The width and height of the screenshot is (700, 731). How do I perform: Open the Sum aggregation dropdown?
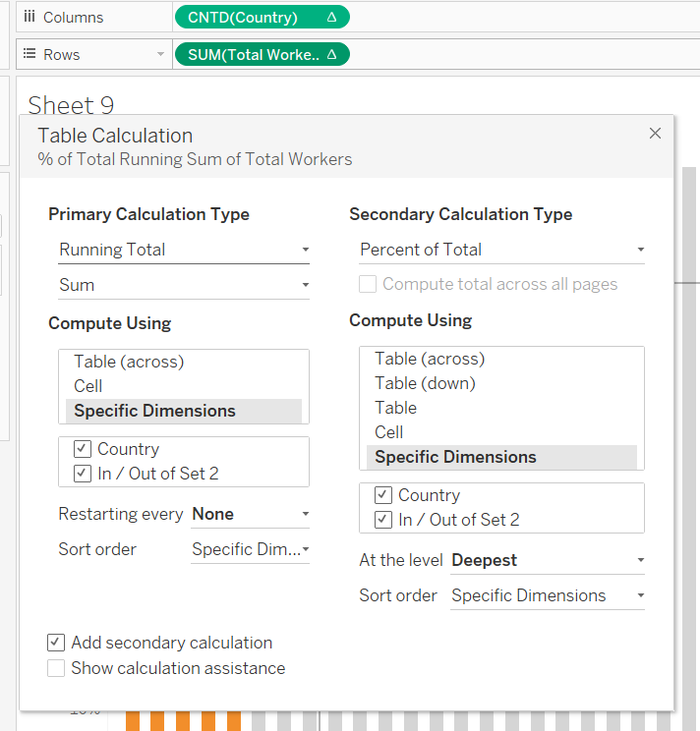184,285
